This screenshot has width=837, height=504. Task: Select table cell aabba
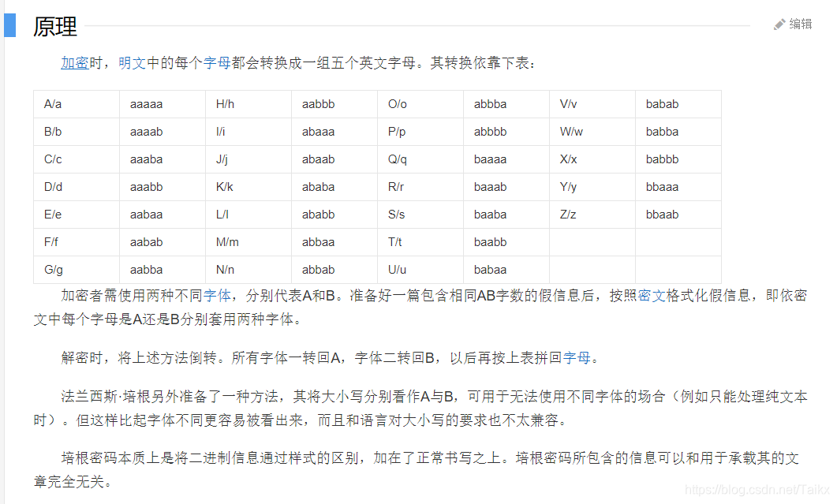point(163,270)
